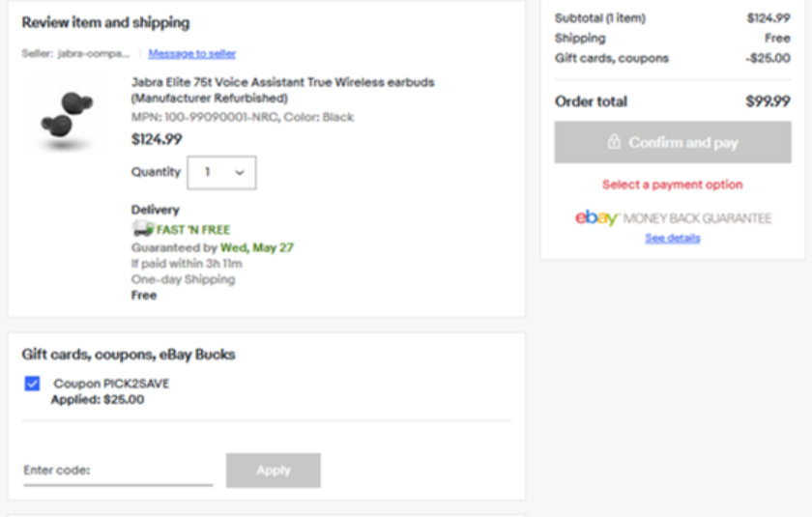The width and height of the screenshot is (812, 517).
Task: Click the Order total $99.99 amount
Action: tap(768, 101)
